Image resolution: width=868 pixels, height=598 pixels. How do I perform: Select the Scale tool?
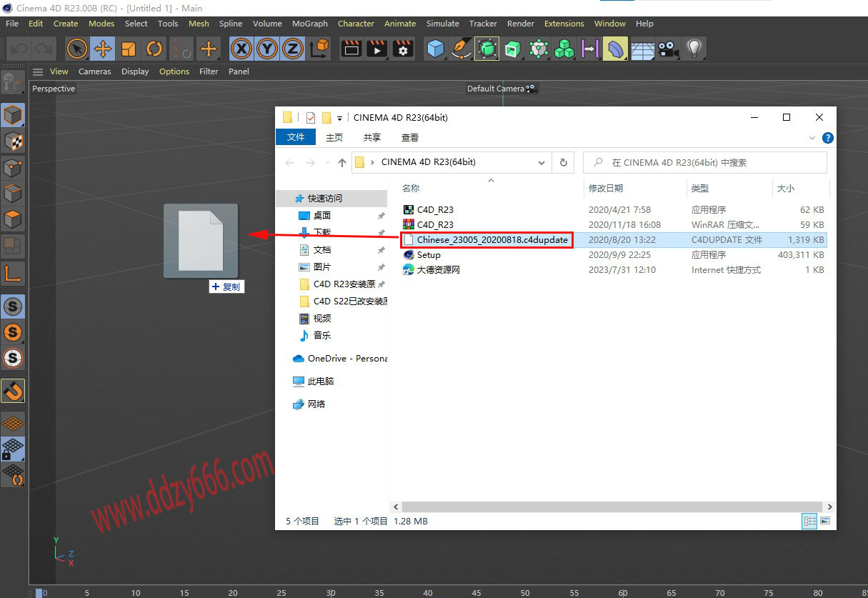(x=129, y=49)
